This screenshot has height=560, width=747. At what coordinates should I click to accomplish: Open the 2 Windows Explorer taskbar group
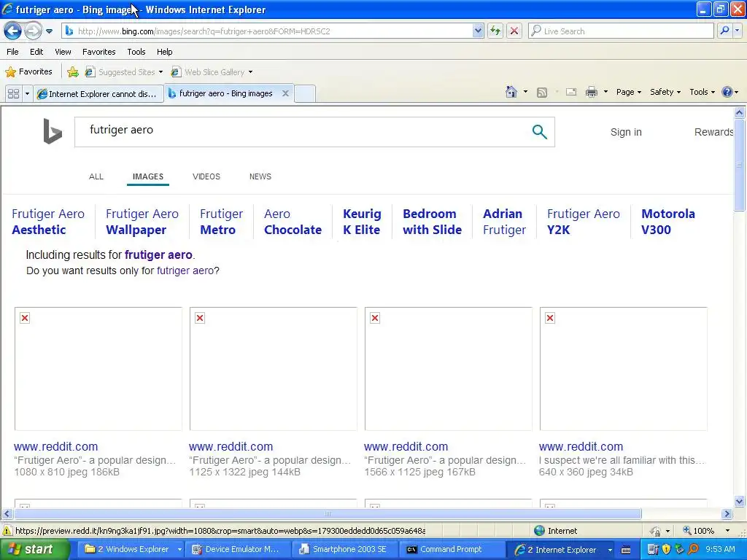(x=131, y=550)
